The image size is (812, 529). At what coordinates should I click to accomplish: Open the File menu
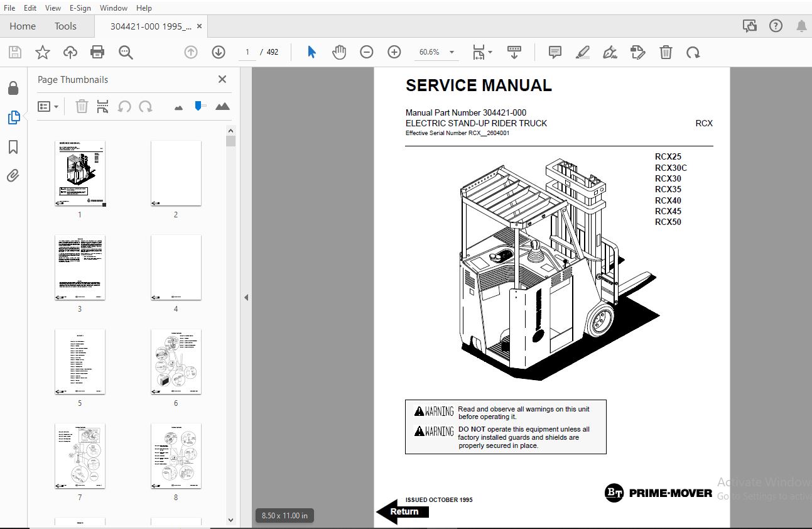pos(9,8)
